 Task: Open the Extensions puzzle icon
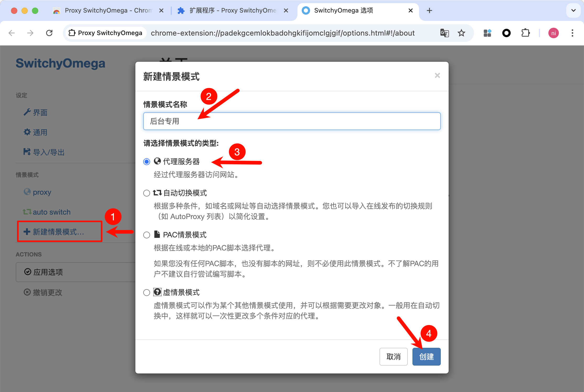pyautogui.click(x=525, y=33)
